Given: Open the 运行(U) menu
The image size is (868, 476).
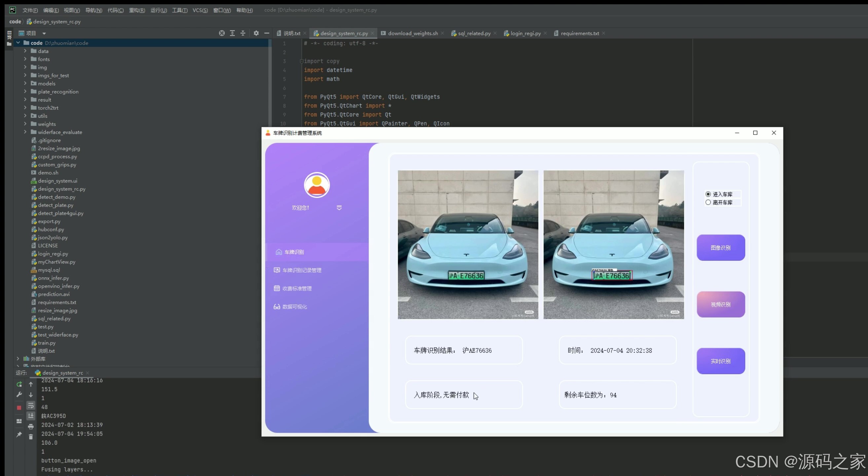Looking at the screenshot, I should (x=158, y=10).
